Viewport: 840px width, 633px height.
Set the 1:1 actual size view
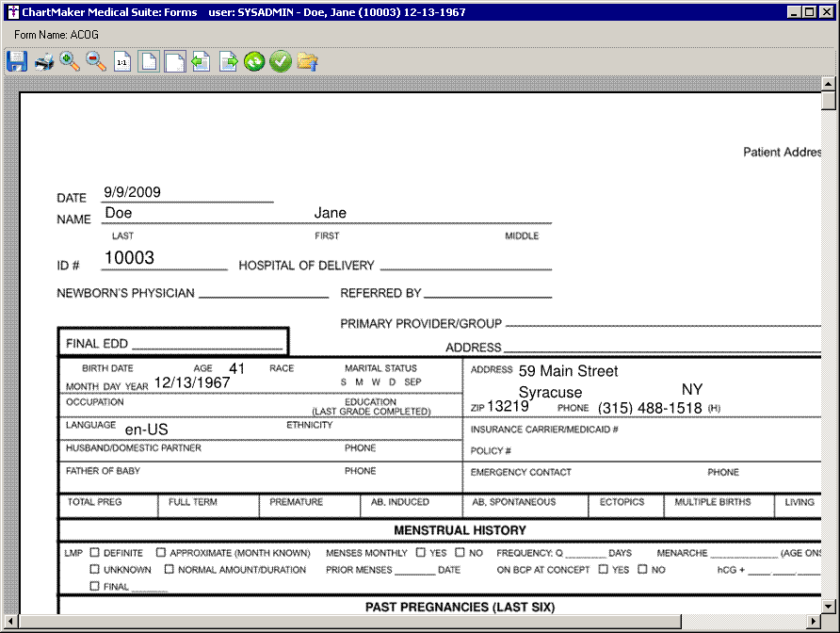pyautogui.click(x=122, y=62)
